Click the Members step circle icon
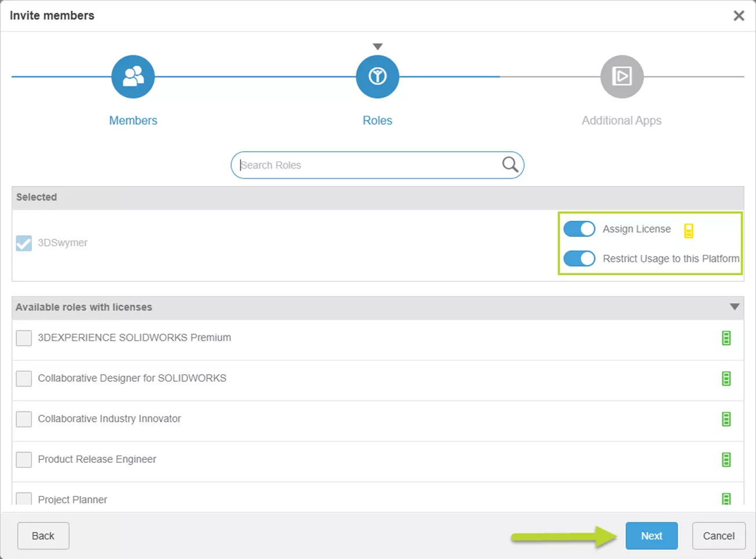This screenshot has height=559, width=756. coord(133,76)
